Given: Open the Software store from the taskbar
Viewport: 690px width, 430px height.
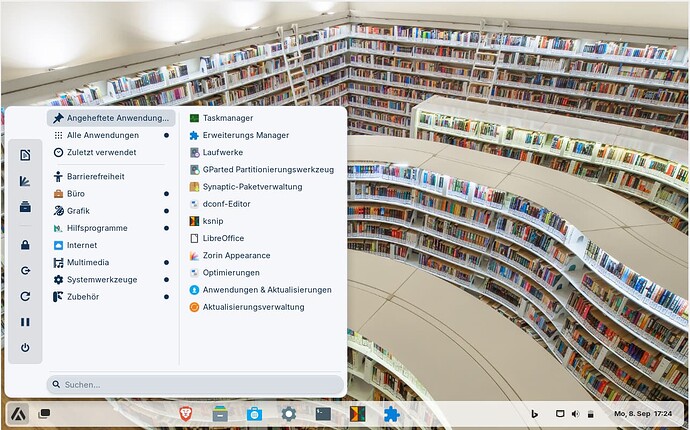Looking at the screenshot, I should pos(254,414).
